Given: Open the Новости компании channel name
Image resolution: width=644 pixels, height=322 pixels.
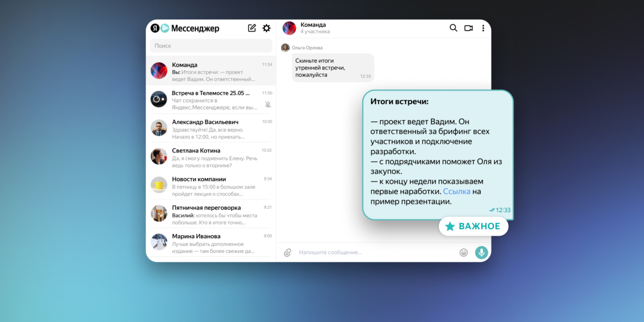Looking at the screenshot, I should 199,179.
